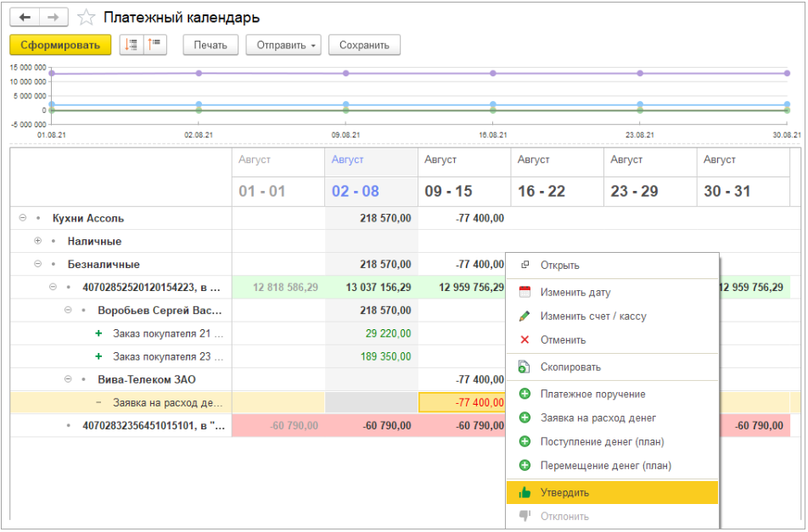Choose Изменить дату with calendar icon
808x532 pixels.
tap(575, 293)
